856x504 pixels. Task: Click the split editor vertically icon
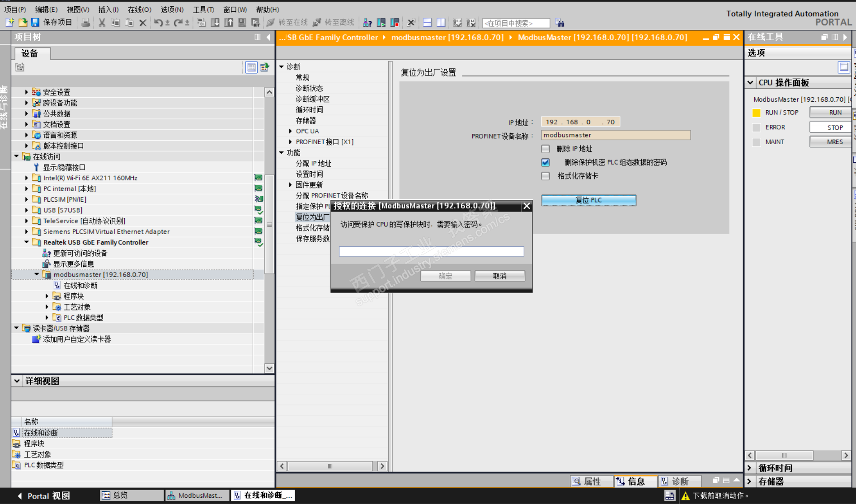(x=441, y=23)
